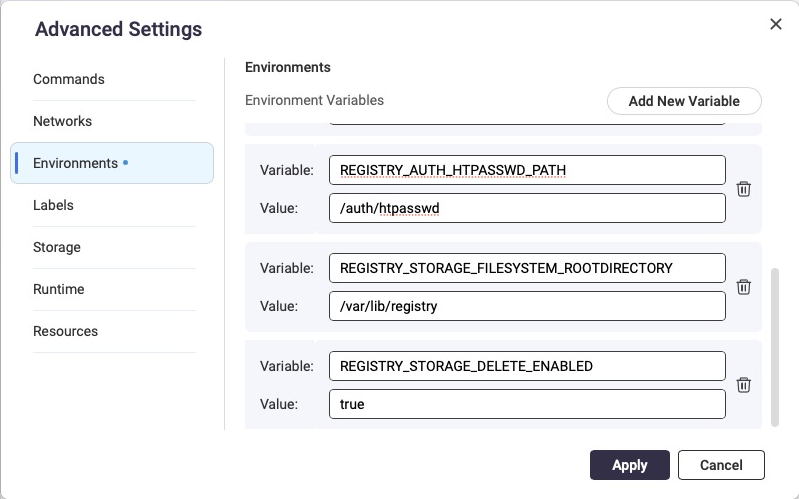Go to the Labels section
799x499 pixels.
53,205
